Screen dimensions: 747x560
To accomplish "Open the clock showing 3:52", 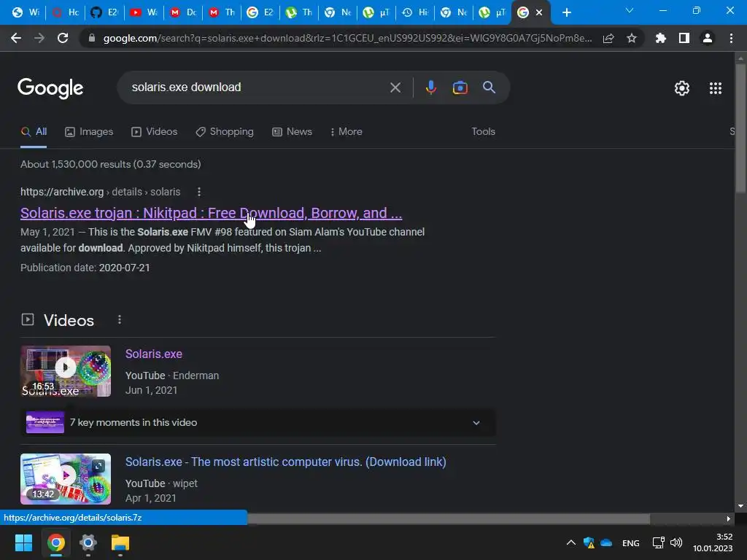I will (713, 542).
